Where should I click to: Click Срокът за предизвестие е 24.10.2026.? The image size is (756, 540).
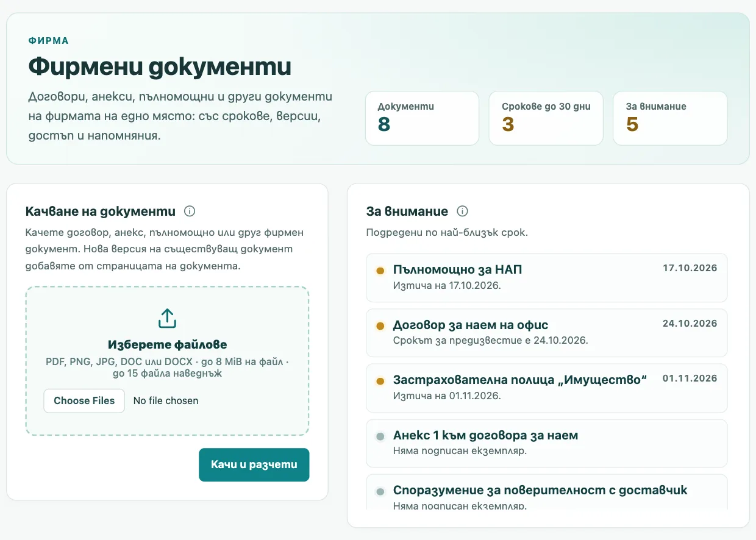point(491,340)
